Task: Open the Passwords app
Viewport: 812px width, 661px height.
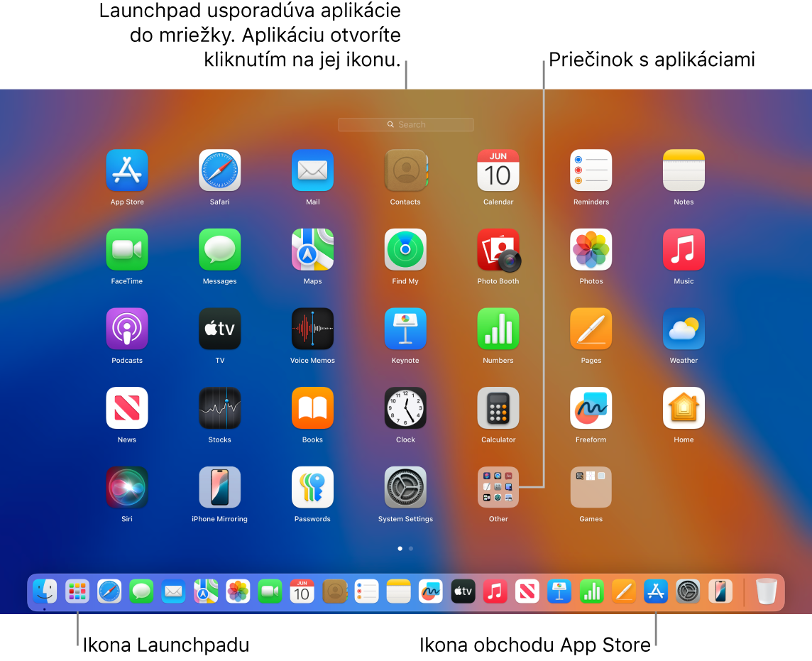Action: (x=312, y=488)
